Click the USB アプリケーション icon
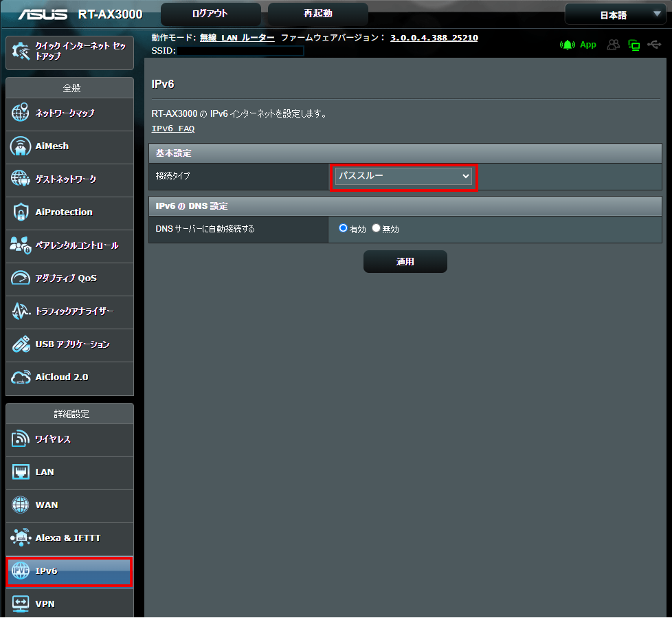 pos(20,344)
